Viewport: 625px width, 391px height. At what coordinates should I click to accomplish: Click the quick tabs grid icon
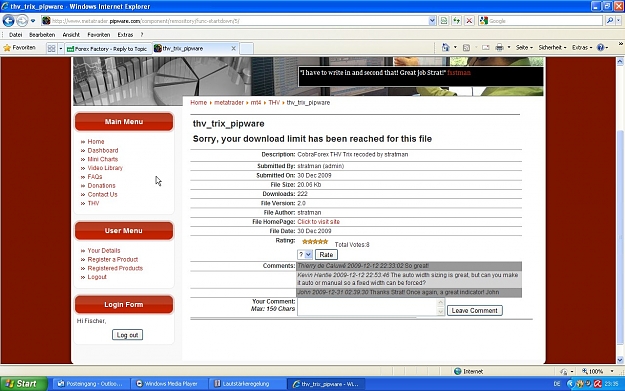(x=51, y=48)
